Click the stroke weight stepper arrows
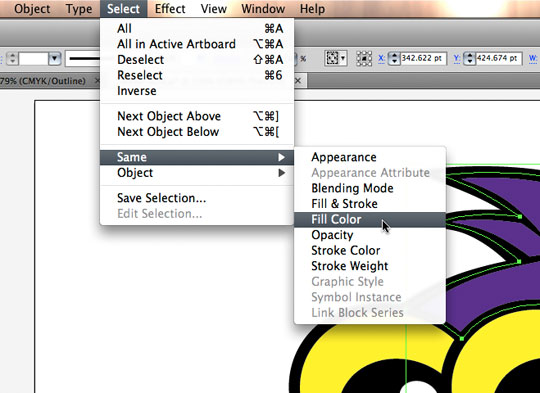 tap(12, 59)
